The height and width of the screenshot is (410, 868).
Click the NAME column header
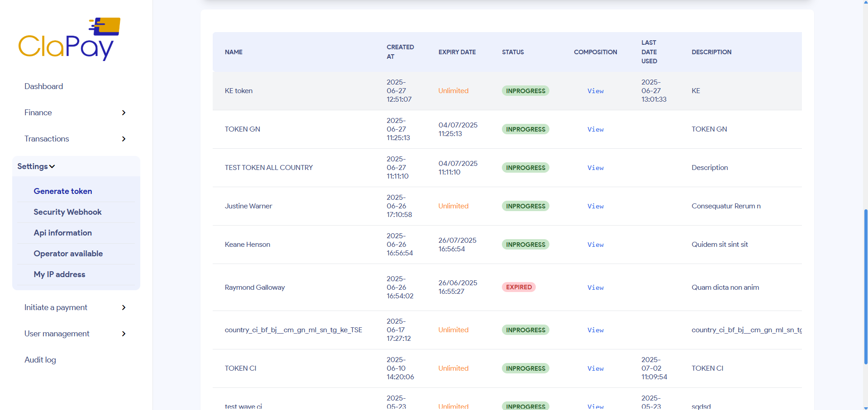tap(234, 52)
